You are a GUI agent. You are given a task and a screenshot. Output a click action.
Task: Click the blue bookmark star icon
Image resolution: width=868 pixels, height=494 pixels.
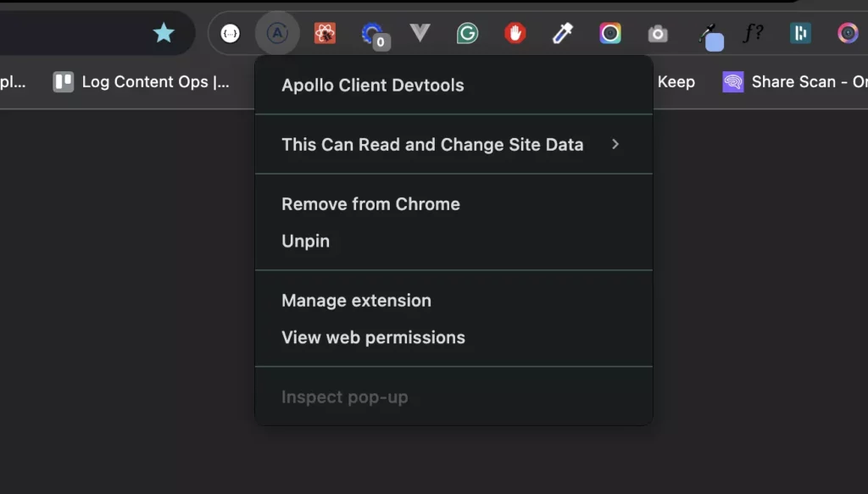coord(164,33)
